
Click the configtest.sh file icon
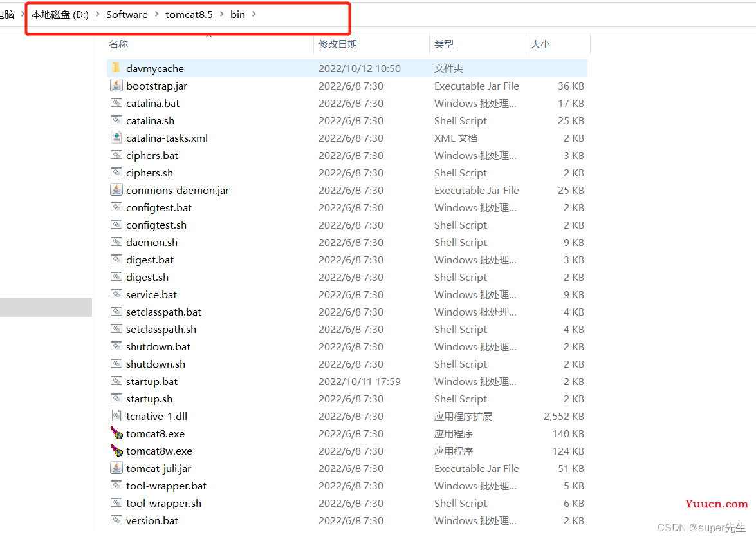click(x=116, y=224)
